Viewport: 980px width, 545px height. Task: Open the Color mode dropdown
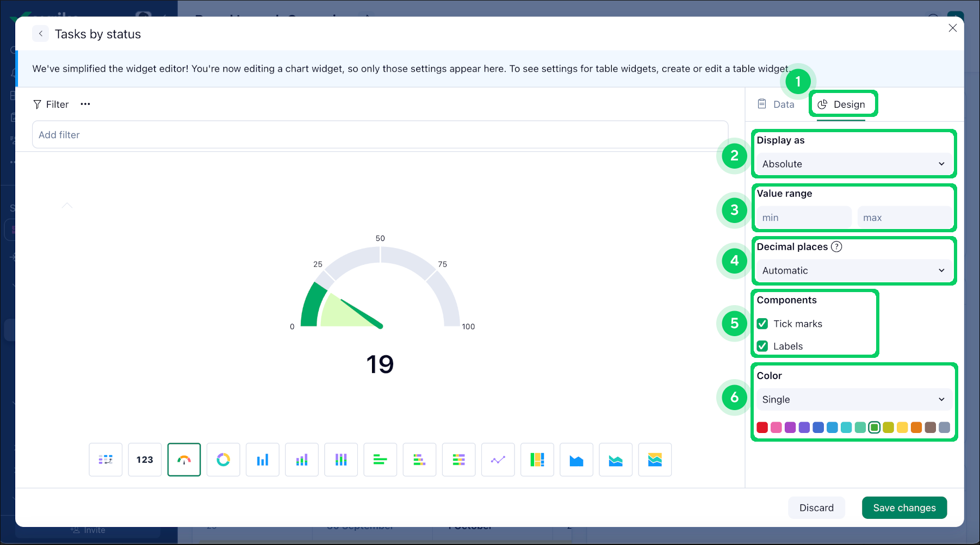853,399
